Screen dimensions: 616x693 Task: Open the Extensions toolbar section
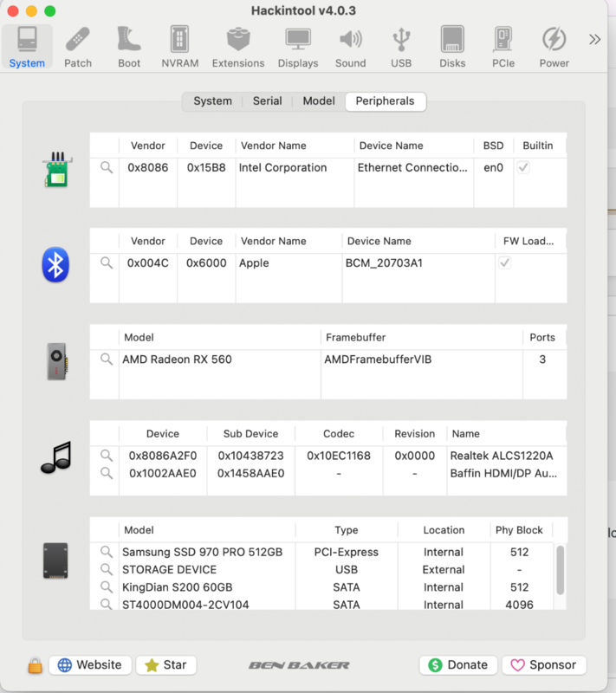point(238,47)
